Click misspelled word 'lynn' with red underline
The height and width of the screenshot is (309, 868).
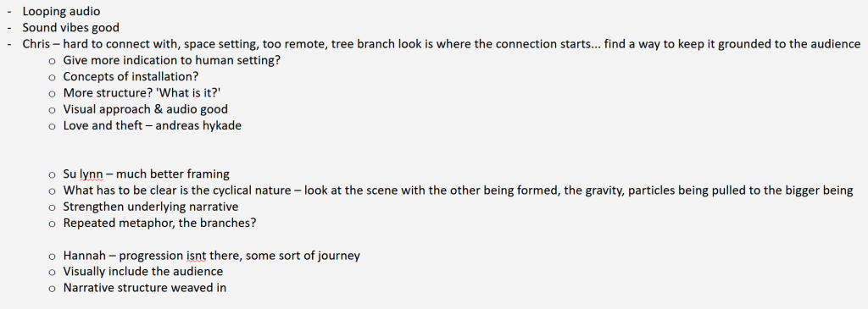coord(91,174)
